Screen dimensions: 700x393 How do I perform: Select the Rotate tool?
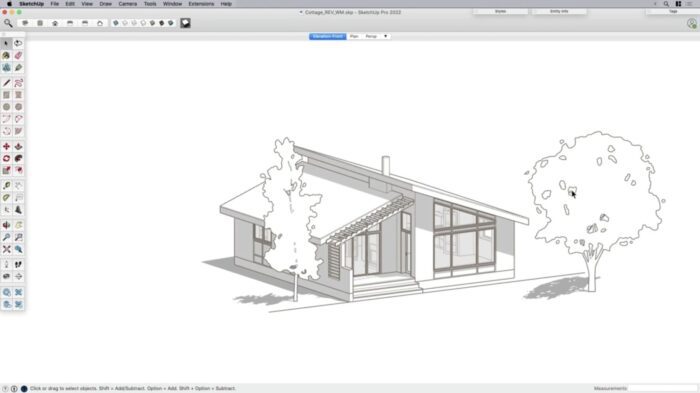[6, 159]
